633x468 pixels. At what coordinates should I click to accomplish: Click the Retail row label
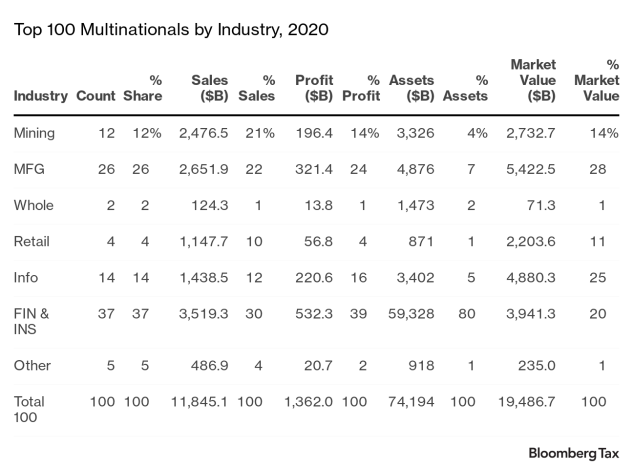click(32, 241)
